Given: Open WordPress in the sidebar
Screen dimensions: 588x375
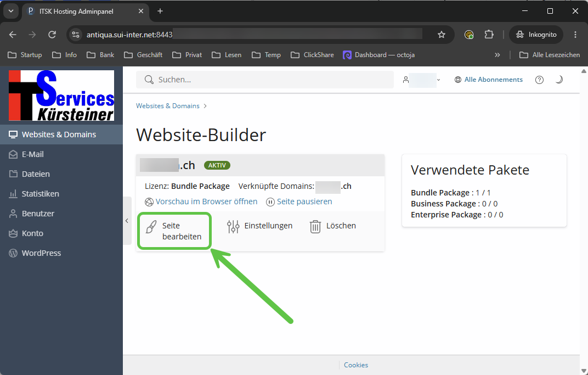Looking at the screenshot, I should 61,253.
